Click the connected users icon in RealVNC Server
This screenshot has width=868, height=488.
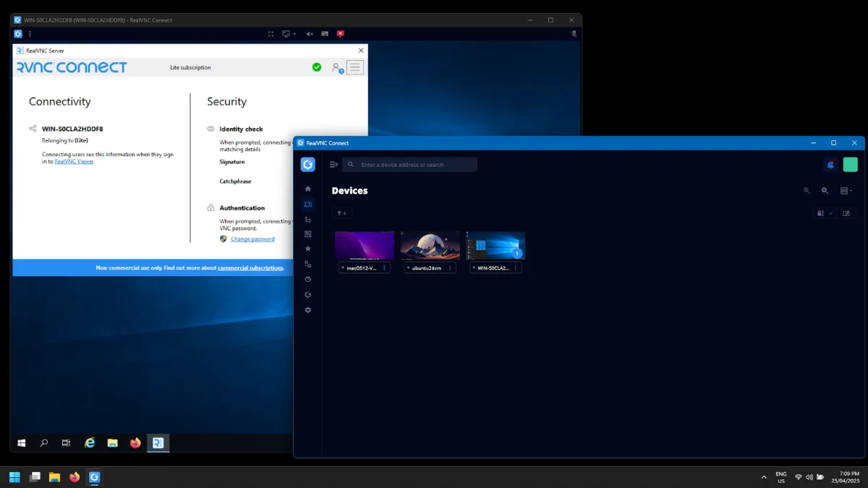[x=337, y=67]
